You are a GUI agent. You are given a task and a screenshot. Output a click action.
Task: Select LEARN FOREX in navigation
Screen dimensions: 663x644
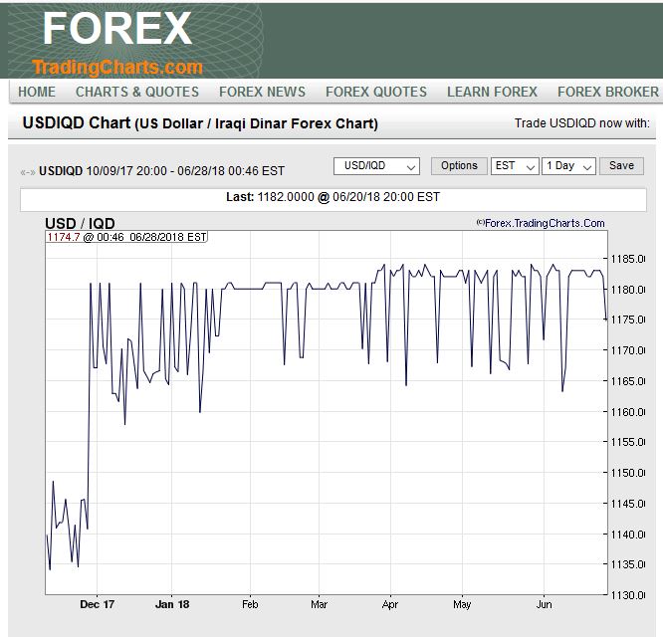[x=492, y=92]
